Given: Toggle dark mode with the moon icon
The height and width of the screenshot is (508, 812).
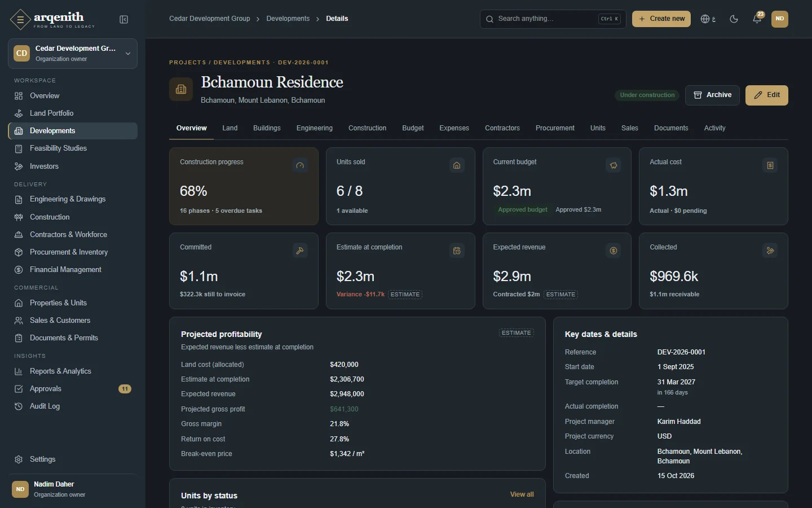Looking at the screenshot, I should click(x=734, y=19).
